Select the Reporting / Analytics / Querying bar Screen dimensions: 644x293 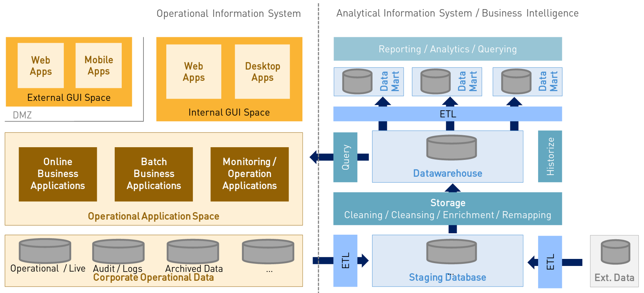448,49
